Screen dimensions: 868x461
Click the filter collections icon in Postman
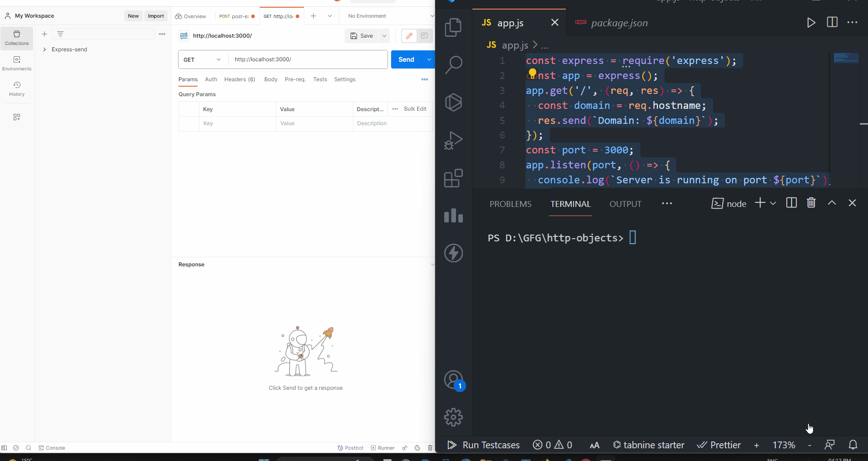60,34
